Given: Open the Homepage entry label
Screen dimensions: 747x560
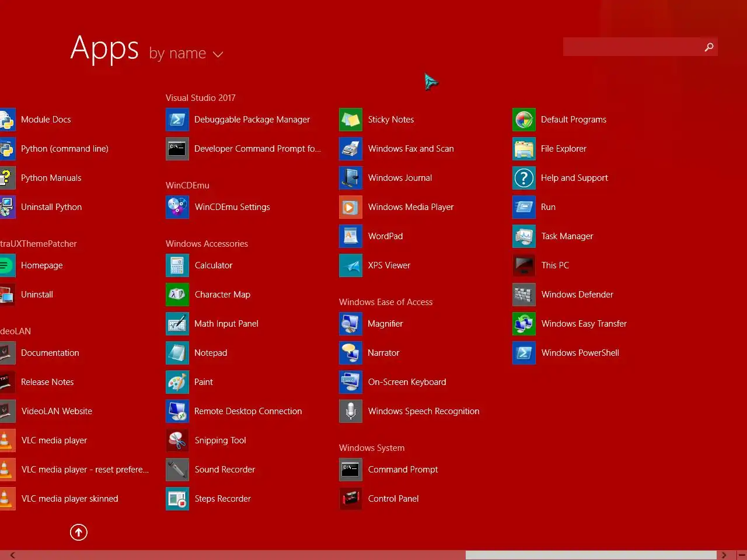Looking at the screenshot, I should [x=42, y=265].
